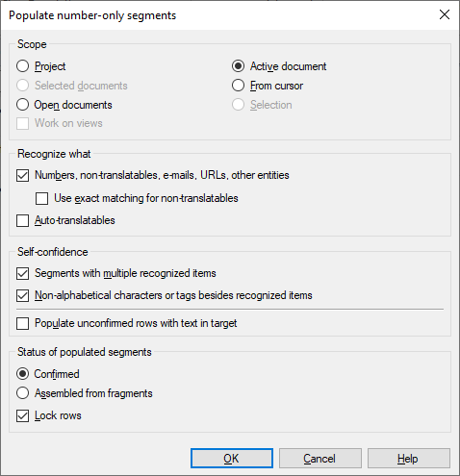Click the Cancel button
The image size is (460, 476).
tap(320, 459)
